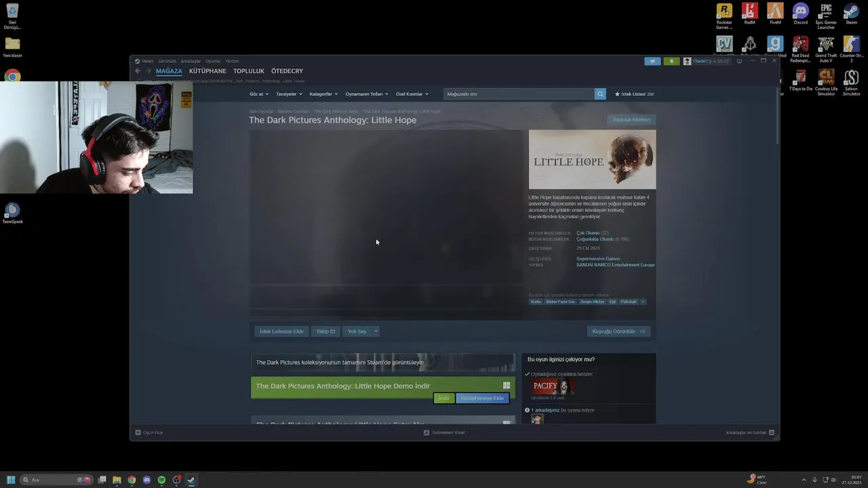
Task: Click Kütüphaneye Ekle for the demo
Action: pos(482,399)
